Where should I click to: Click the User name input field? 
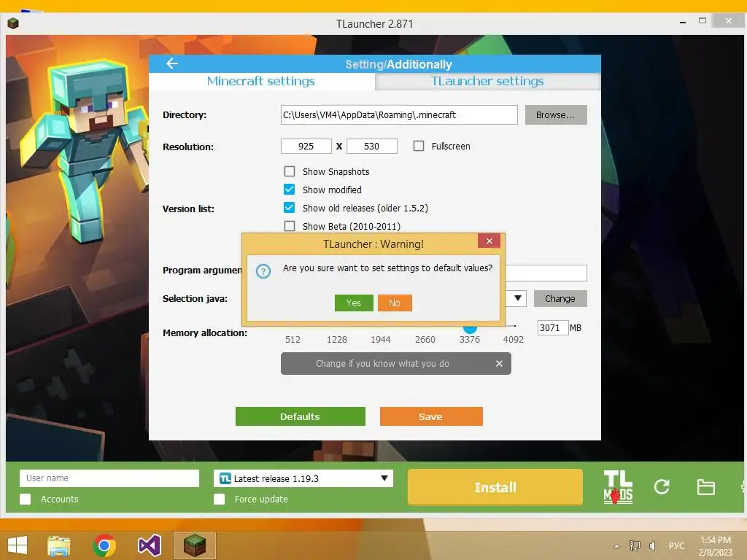point(109,478)
